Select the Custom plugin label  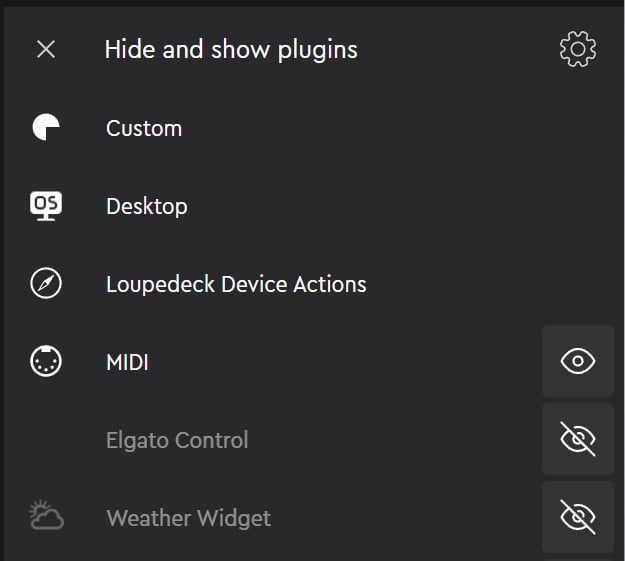(144, 128)
